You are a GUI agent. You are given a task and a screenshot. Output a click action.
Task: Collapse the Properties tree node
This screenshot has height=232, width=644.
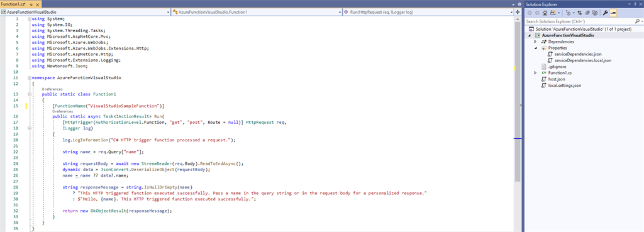tap(536, 48)
